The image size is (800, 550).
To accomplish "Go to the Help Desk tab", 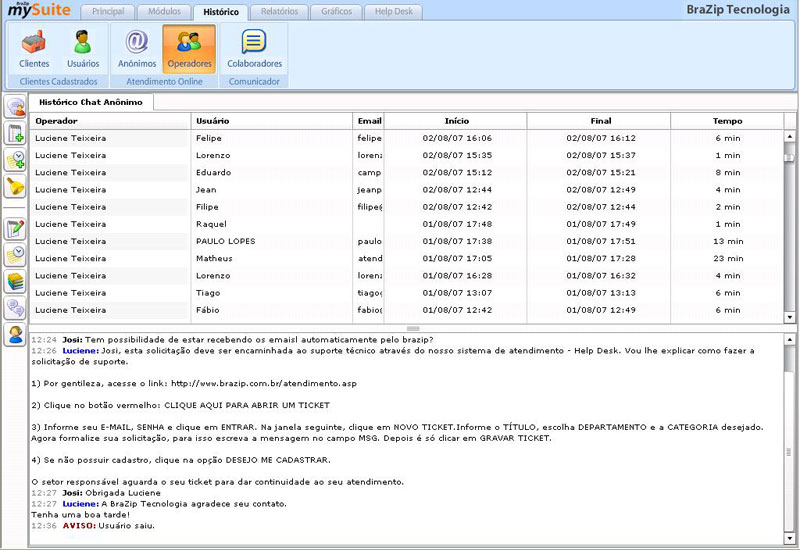I will (x=393, y=12).
